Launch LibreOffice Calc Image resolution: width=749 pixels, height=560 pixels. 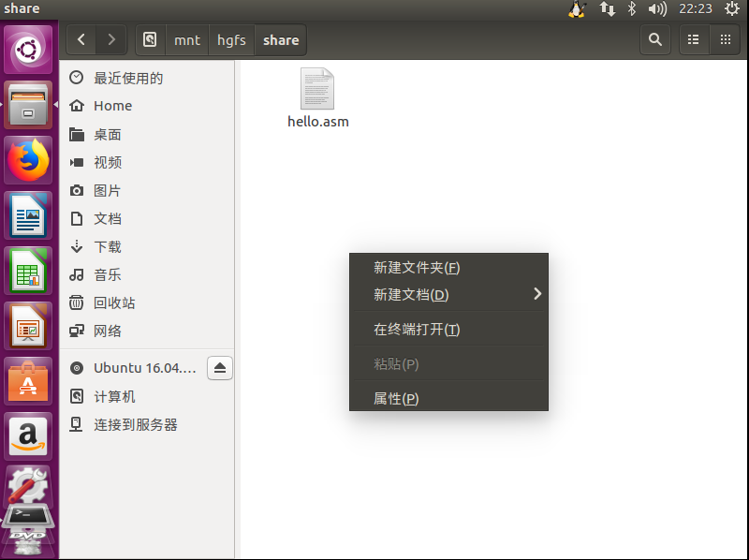(x=28, y=271)
